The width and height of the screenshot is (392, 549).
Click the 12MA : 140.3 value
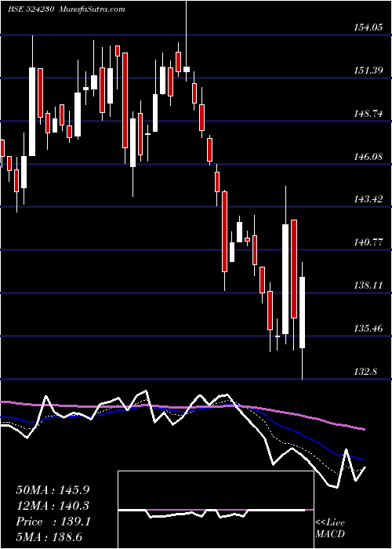coord(53,506)
